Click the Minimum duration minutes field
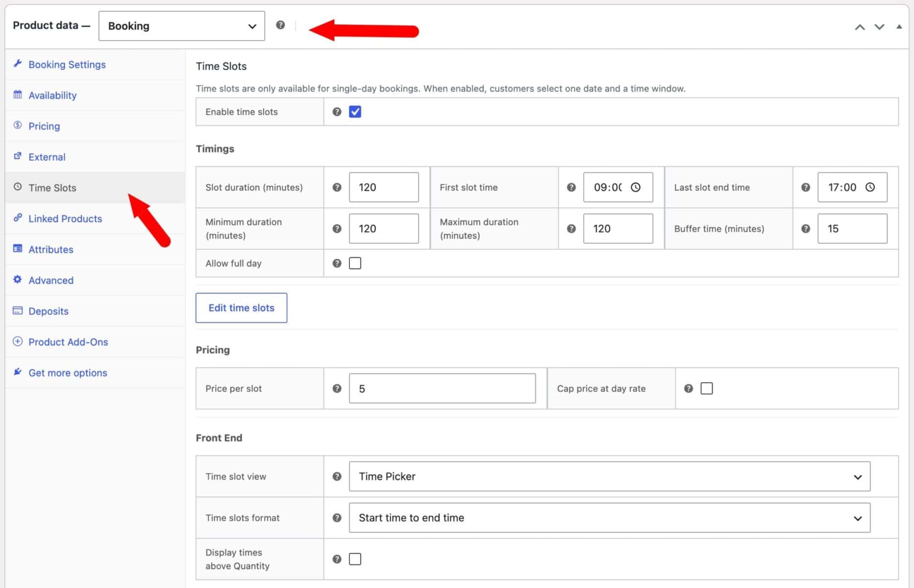Viewport: 914px width, 588px height. tap(384, 228)
